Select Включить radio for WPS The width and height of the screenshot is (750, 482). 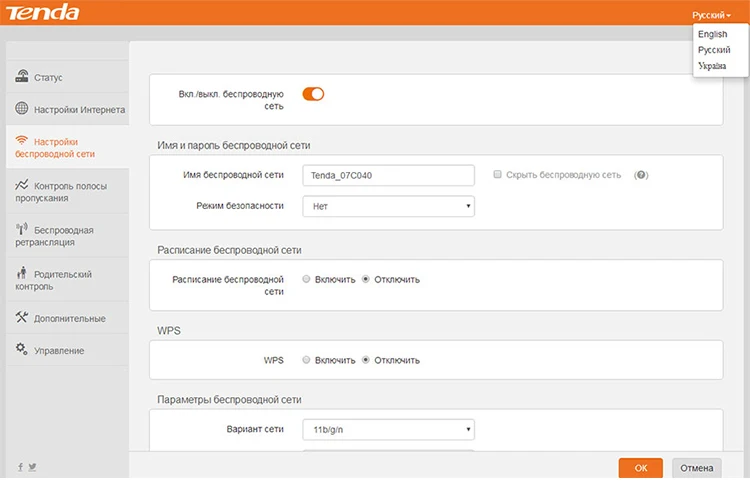pyautogui.click(x=306, y=360)
